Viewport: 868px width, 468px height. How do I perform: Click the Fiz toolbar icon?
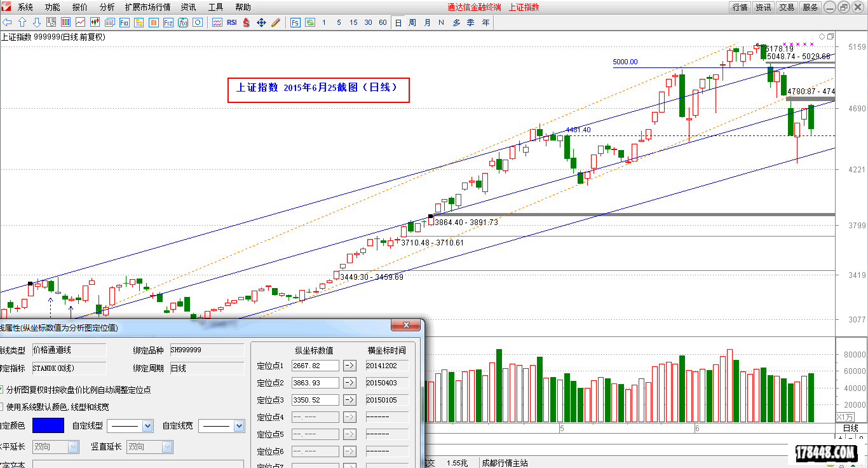tap(168, 22)
